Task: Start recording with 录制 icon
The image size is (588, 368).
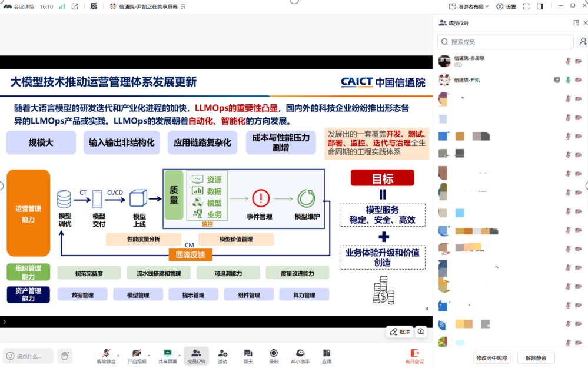Action: [274, 355]
